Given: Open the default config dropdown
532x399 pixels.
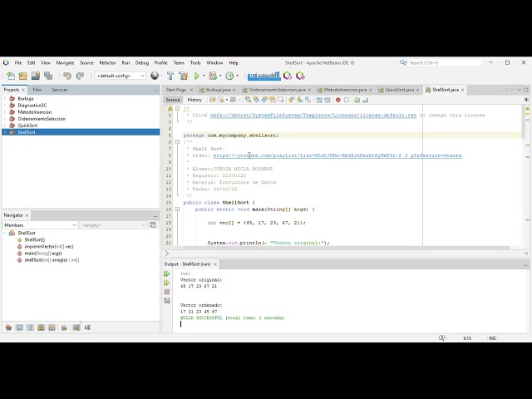Looking at the screenshot, I should [x=121, y=76].
